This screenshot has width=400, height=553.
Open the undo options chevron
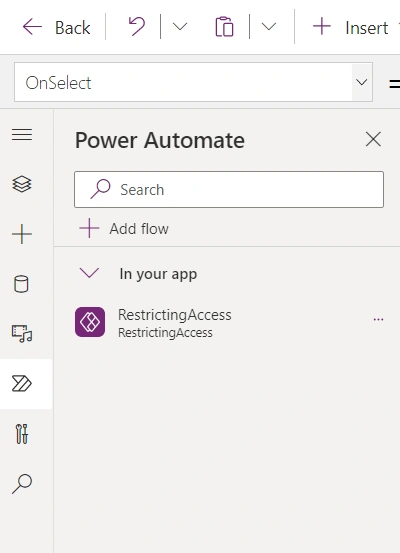(180, 27)
